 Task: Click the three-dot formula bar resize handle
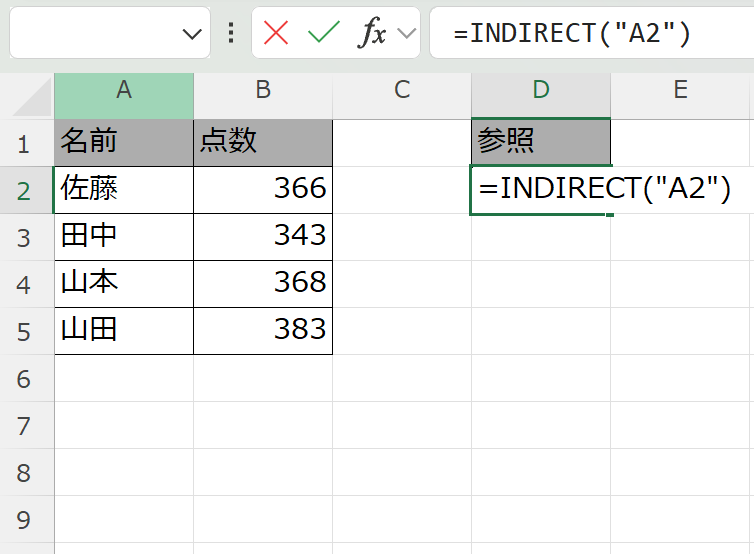(x=231, y=34)
